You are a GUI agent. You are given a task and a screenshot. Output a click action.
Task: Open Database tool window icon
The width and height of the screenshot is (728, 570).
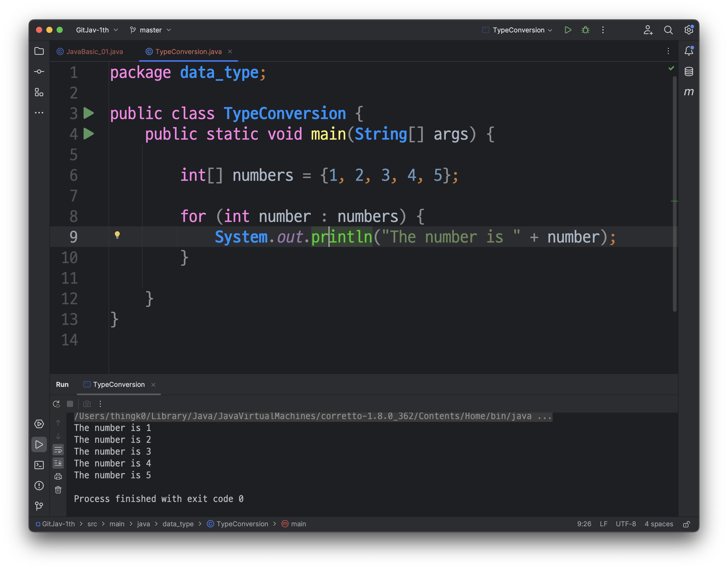click(688, 72)
